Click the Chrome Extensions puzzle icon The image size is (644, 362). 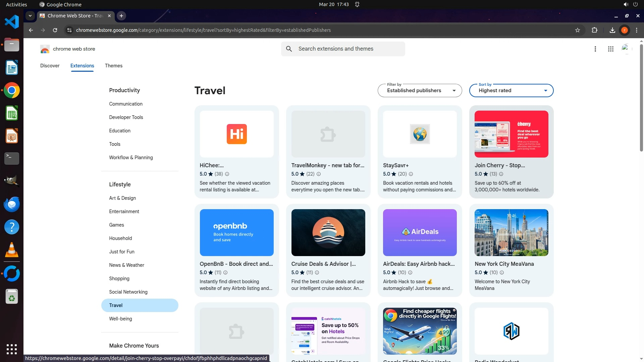coord(594,30)
